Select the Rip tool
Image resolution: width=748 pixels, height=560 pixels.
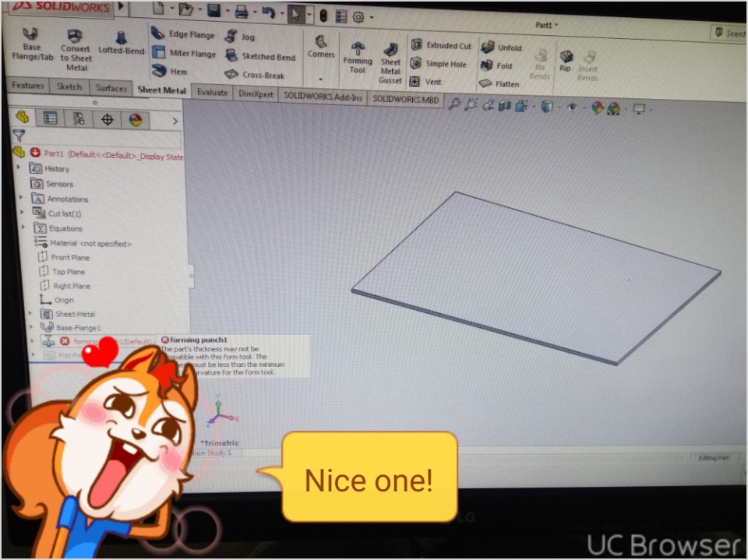click(x=566, y=61)
